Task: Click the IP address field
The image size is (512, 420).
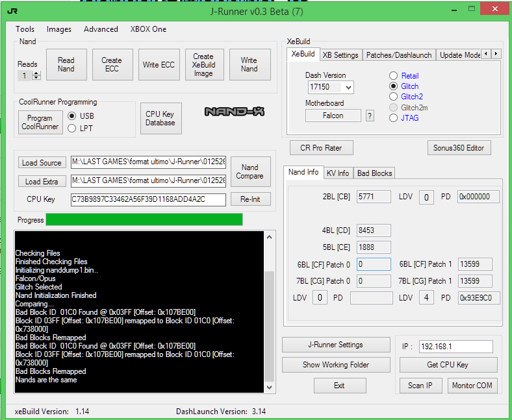Action: pos(456,347)
